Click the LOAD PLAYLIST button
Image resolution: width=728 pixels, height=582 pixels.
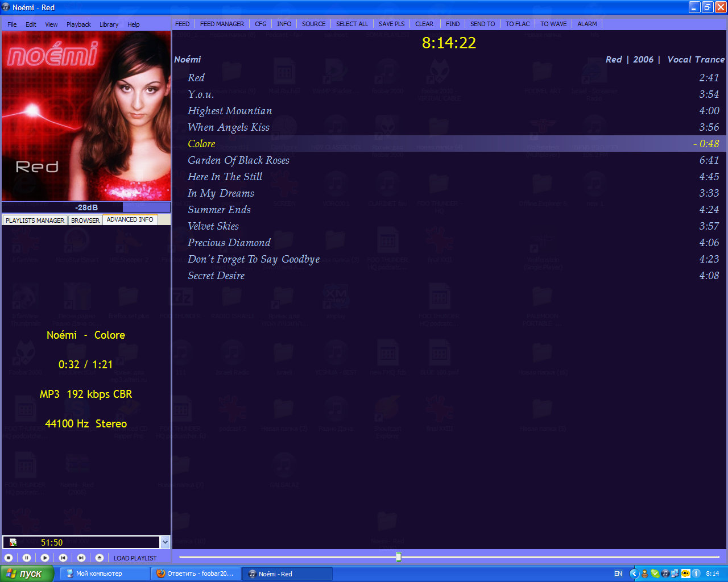point(135,558)
